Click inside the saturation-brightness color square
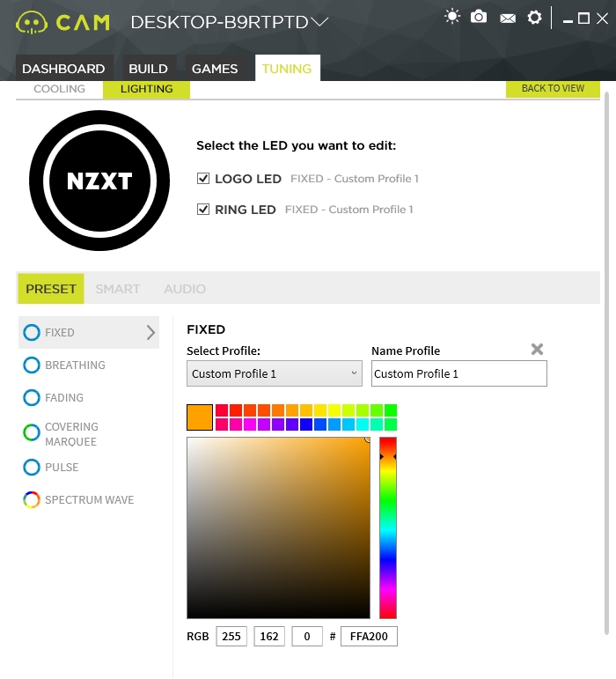616x679 pixels. tap(278, 528)
